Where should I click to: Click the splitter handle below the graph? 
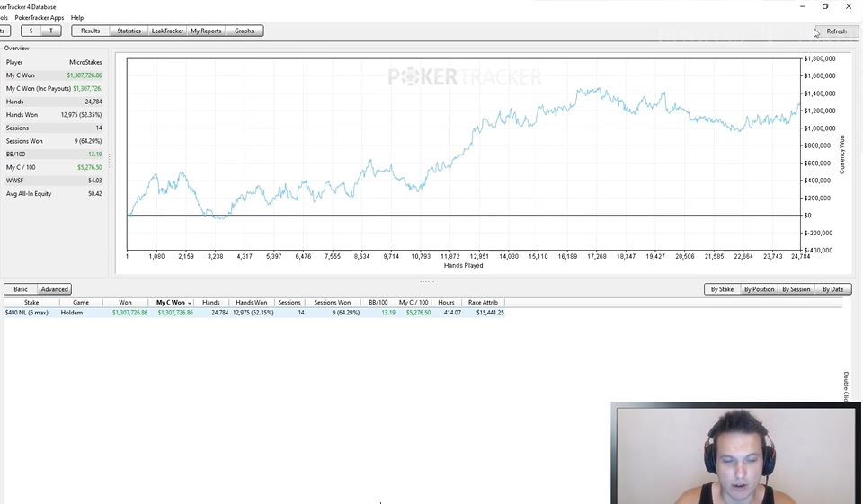[427, 282]
